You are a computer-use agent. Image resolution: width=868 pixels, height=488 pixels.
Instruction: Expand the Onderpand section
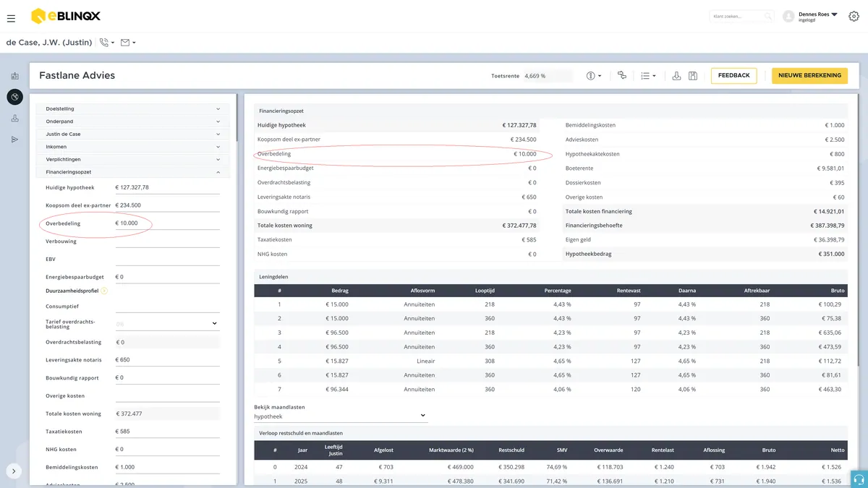(x=133, y=121)
